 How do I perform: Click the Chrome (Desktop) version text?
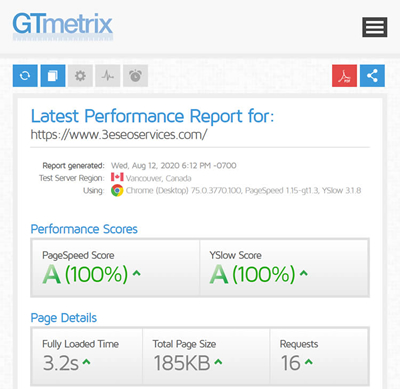[243, 190]
